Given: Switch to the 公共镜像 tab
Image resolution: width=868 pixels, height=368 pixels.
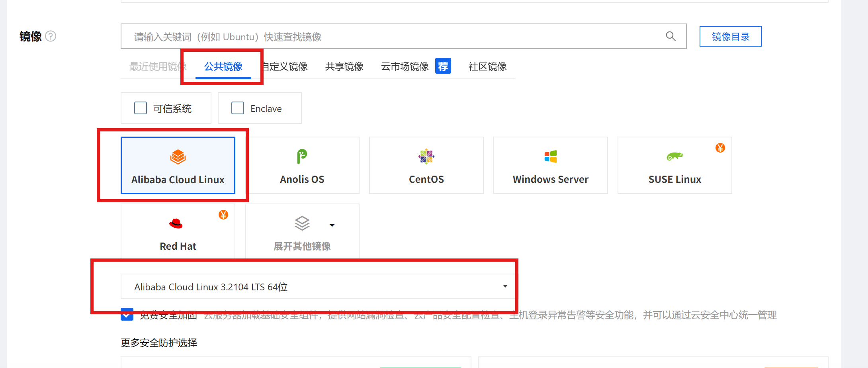Looking at the screenshot, I should pyautogui.click(x=223, y=66).
